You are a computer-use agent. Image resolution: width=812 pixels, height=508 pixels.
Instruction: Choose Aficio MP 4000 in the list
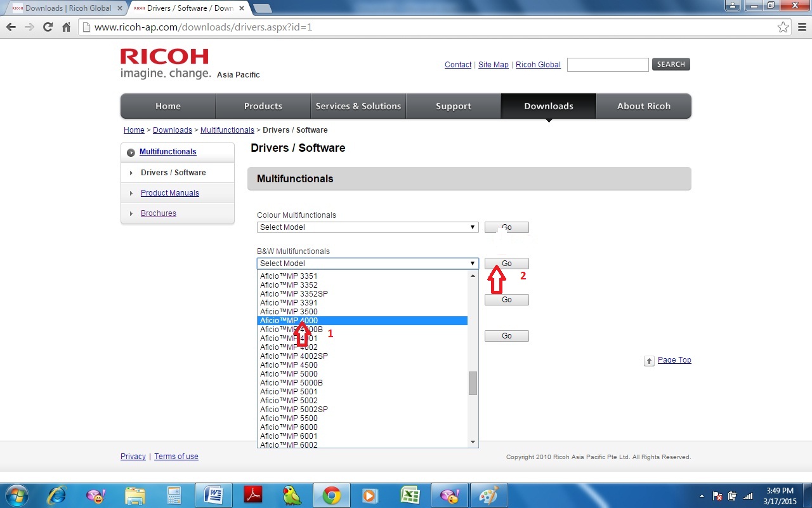(363, 321)
